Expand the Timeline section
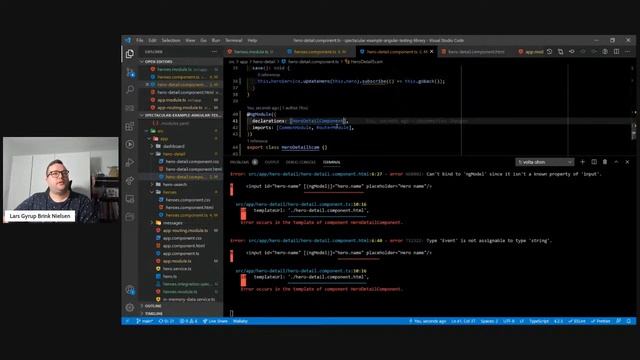640x360 pixels. pyautogui.click(x=154, y=313)
